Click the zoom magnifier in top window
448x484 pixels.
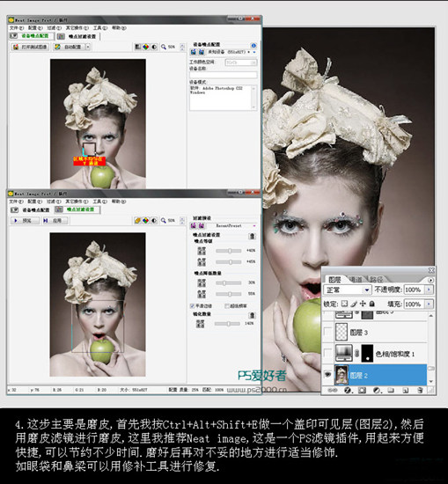pyautogui.click(x=164, y=47)
